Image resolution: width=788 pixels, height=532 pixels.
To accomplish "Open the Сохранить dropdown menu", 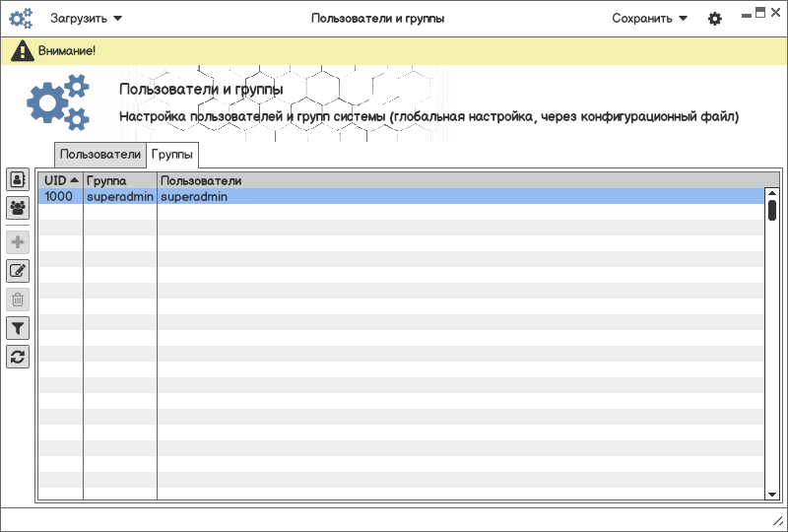I will [x=649, y=19].
